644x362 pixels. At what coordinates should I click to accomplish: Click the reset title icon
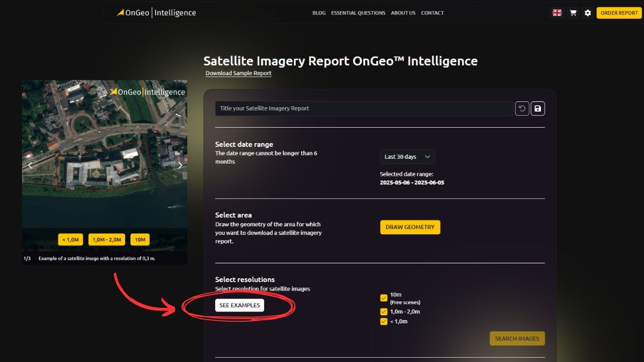(522, 108)
